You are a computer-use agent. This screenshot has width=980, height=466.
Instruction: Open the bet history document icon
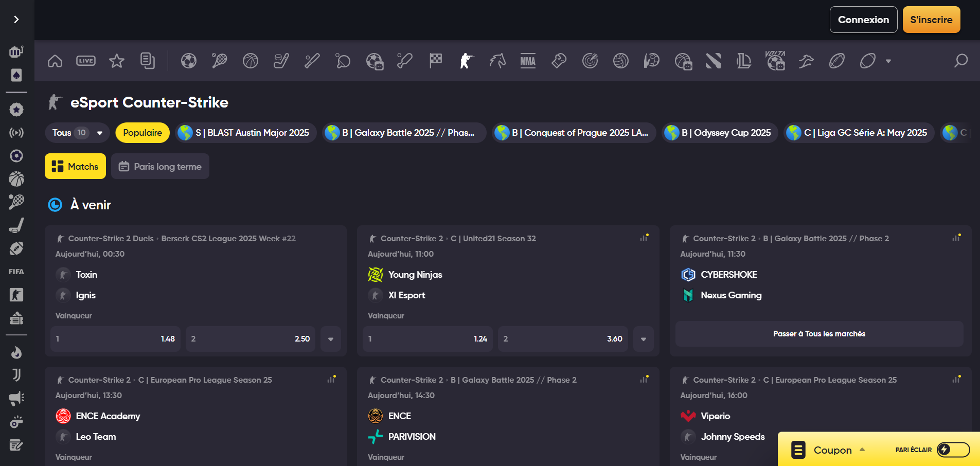tap(148, 61)
